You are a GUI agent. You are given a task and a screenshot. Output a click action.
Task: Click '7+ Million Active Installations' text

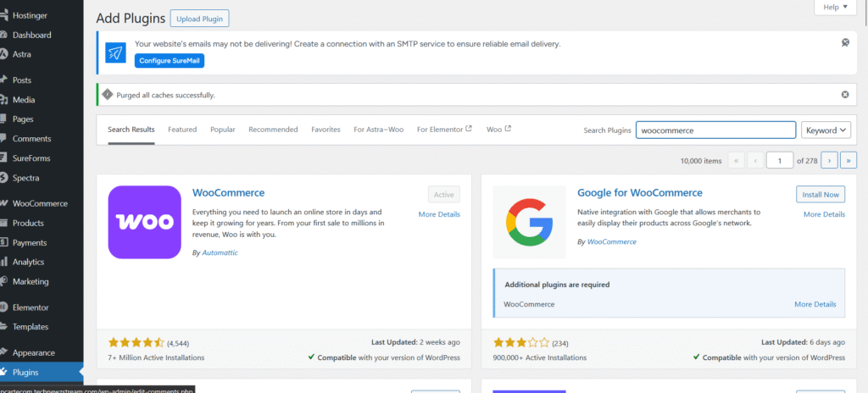(156, 357)
